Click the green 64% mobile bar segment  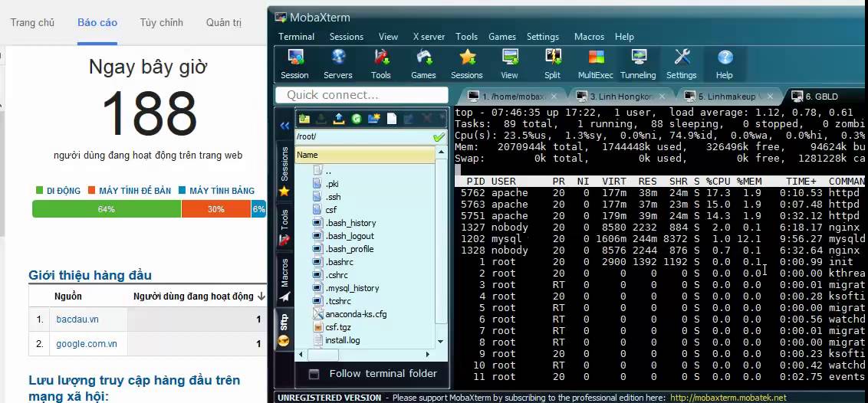click(107, 209)
